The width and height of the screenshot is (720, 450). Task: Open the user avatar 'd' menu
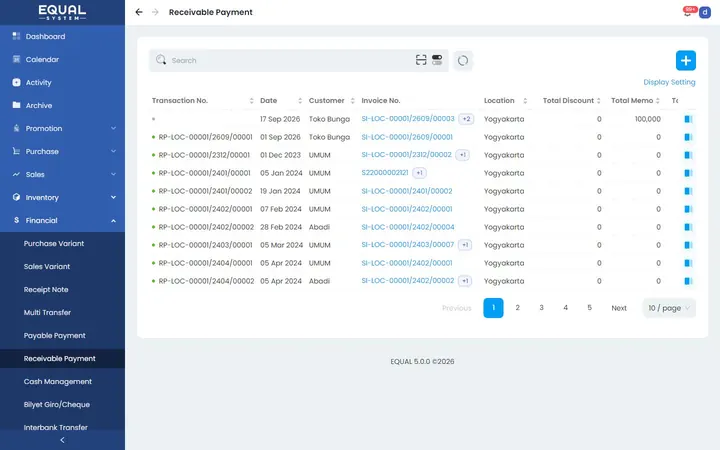[705, 12]
